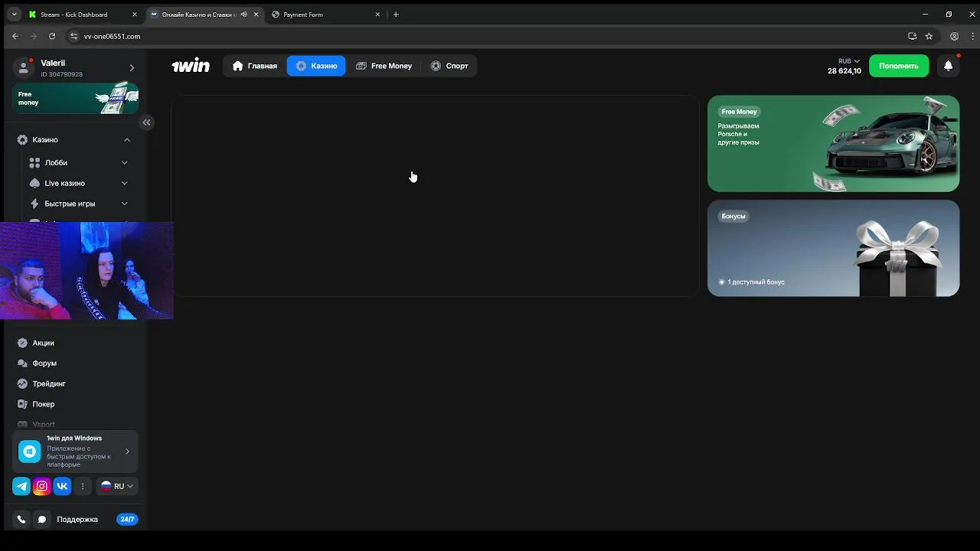Open the Instagram social link
This screenshot has height=551, width=980.
42,486
